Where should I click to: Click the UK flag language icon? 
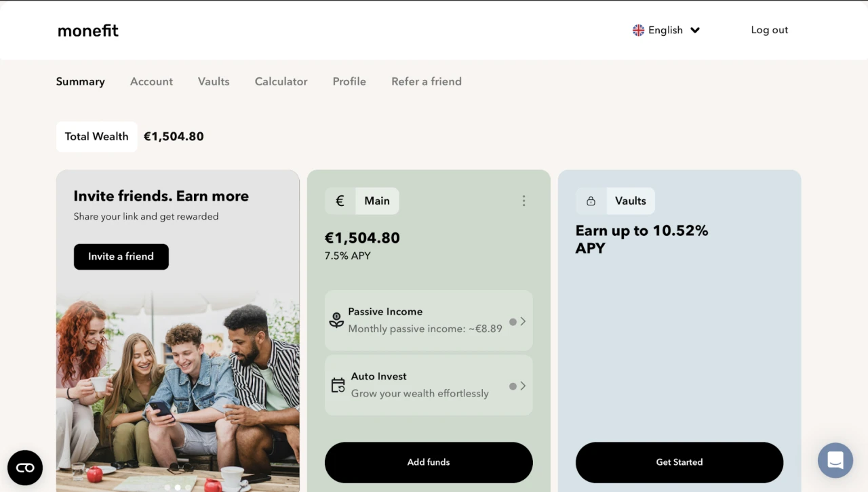(x=638, y=30)
